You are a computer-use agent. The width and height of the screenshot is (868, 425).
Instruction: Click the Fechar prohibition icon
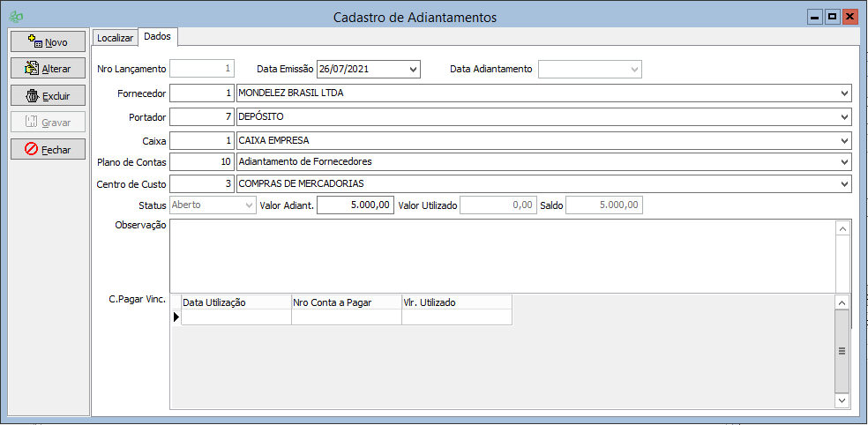click(32, 149)
